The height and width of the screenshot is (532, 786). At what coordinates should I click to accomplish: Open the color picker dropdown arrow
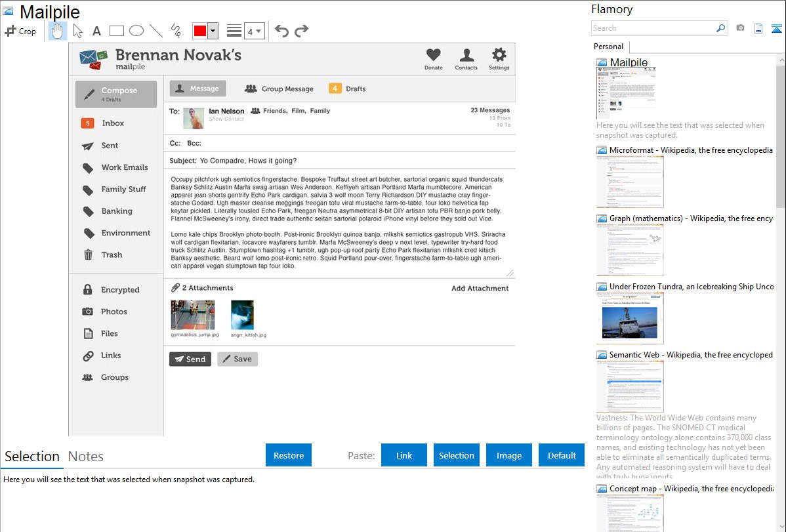tap(213, 31)
